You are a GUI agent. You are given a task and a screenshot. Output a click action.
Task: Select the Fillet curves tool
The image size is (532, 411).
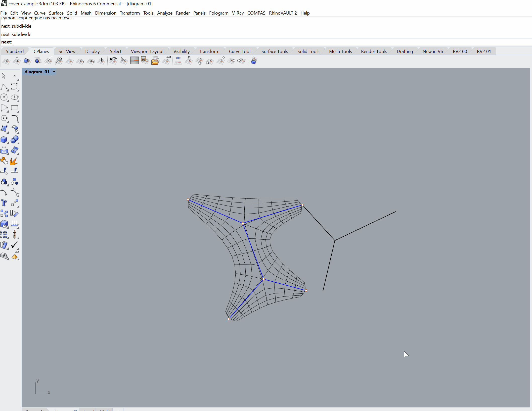(15, 118)
